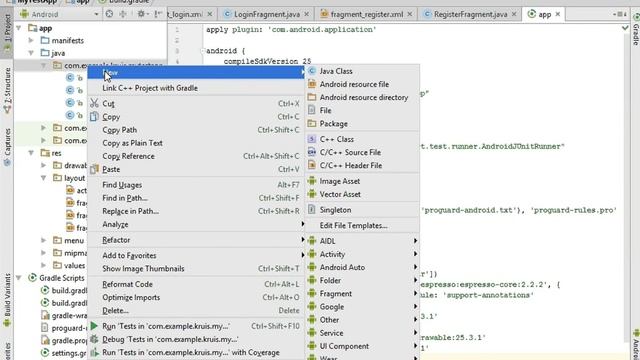Expand the menu folder
This screenshot has width=640, height=360.
point(43,240)
